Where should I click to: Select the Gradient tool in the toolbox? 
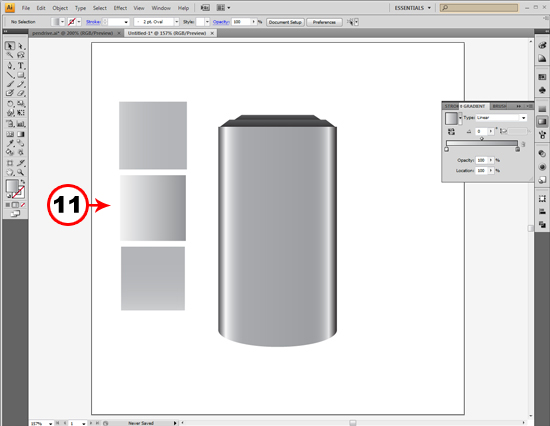[x=21, y=134]
